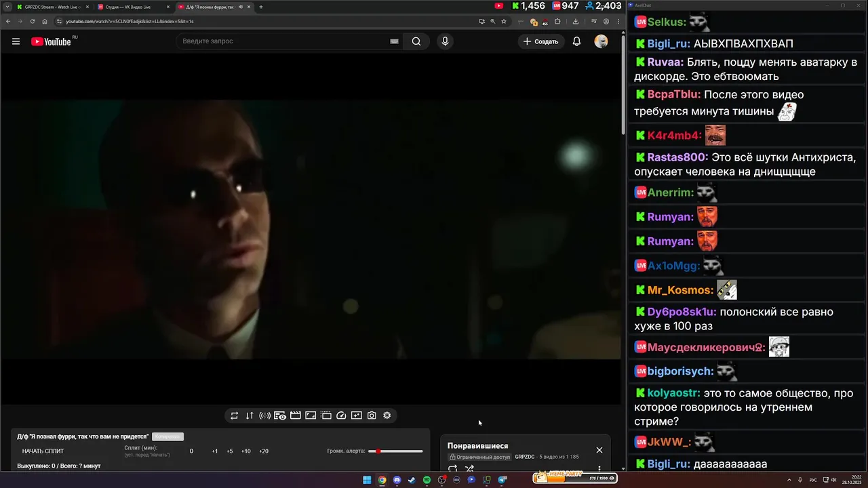Click the 'Копировать' copy button next to title
The height and width of the screenshot is (488, 868).
click(x=167, y=436)
